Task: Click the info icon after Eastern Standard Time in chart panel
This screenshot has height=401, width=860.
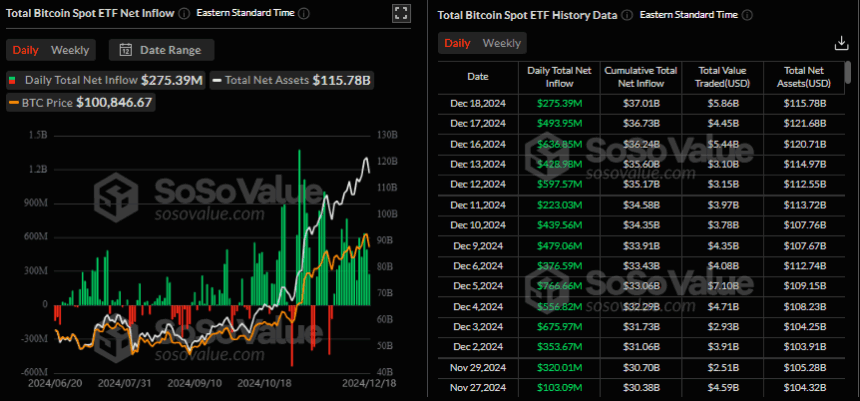Action: click(304, 13)
